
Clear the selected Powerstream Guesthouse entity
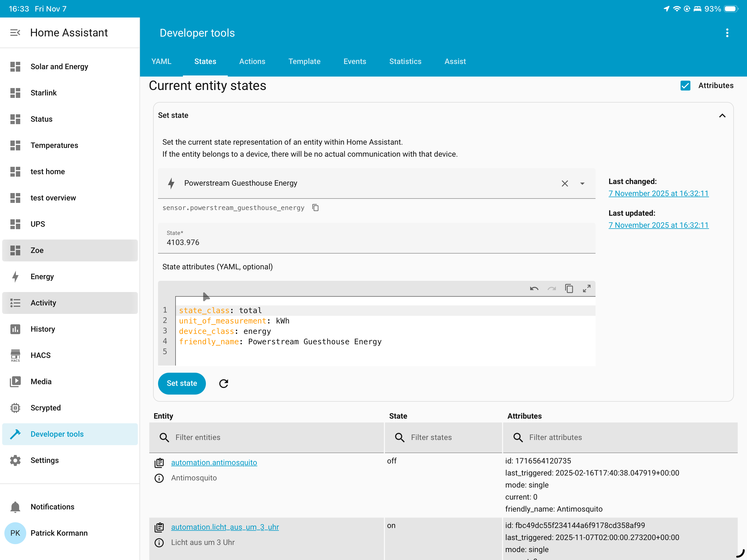pyautogui.click(x=565, y=183)
